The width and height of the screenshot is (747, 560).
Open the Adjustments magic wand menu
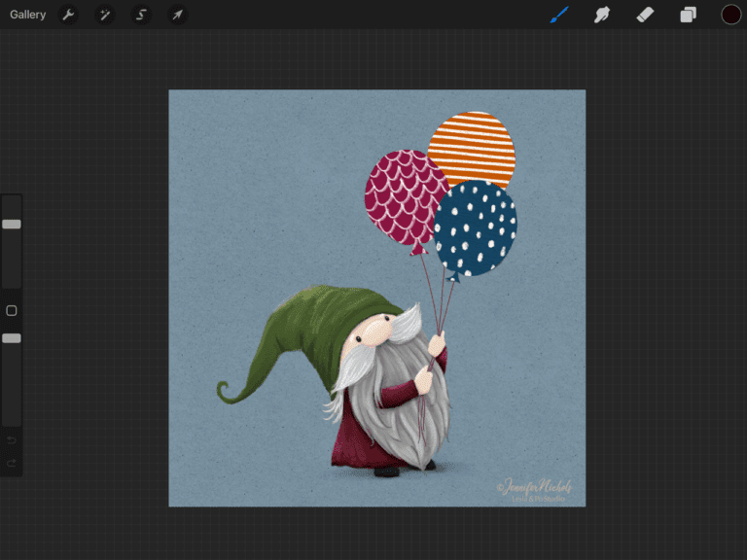click(105, 15)
